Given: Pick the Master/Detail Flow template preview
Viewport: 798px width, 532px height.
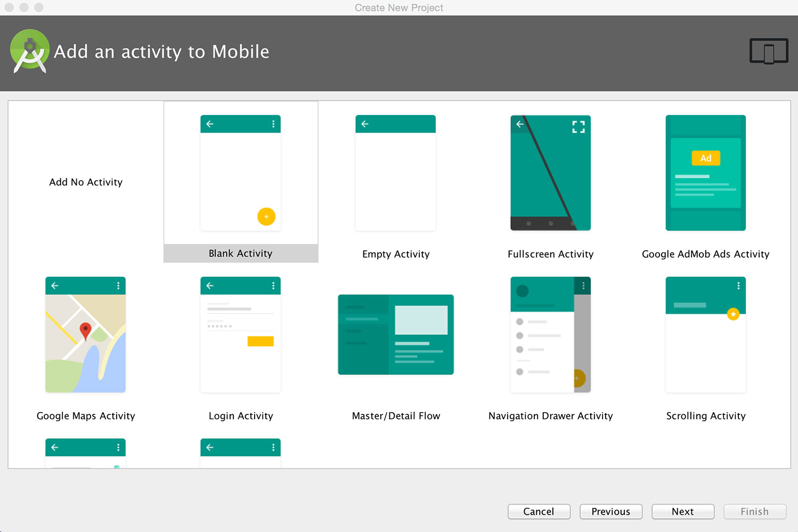Looking at the screenshot, I should tap(395, 335).
